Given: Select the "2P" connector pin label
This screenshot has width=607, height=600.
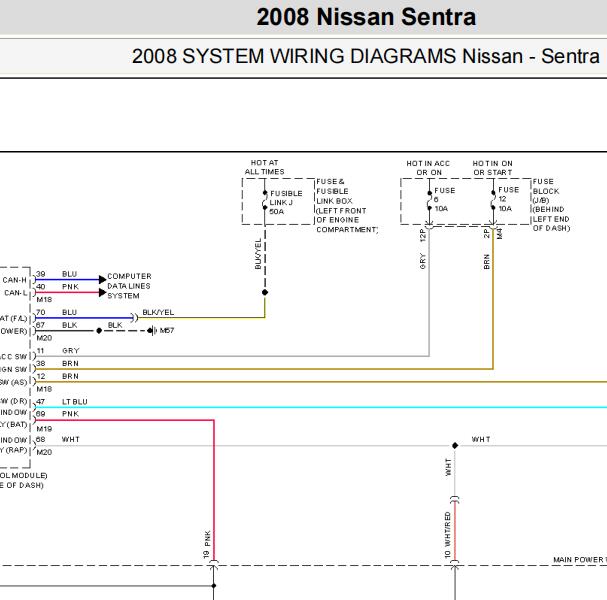Looking at the screenshot, I should [487, 233].
